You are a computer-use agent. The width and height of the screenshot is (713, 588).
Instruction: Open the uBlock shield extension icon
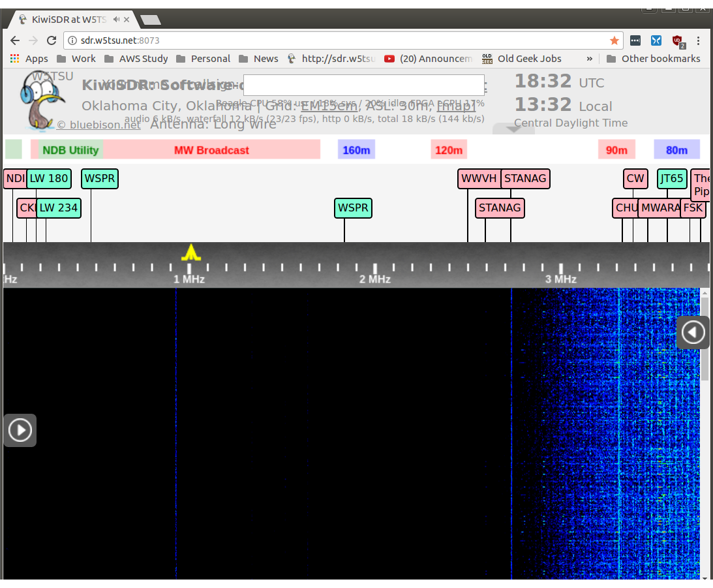678,41
